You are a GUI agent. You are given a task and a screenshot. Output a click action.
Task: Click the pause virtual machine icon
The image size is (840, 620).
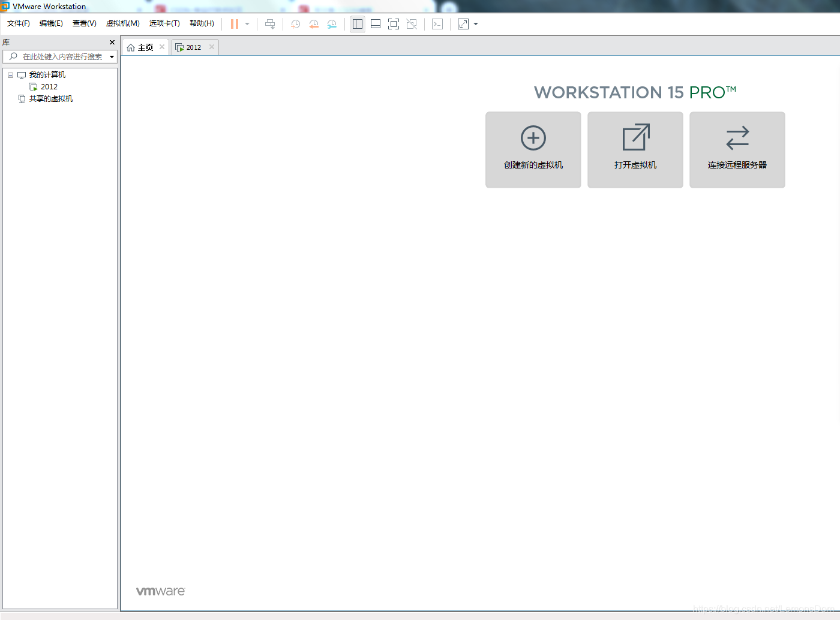click(x=235, y=24)
